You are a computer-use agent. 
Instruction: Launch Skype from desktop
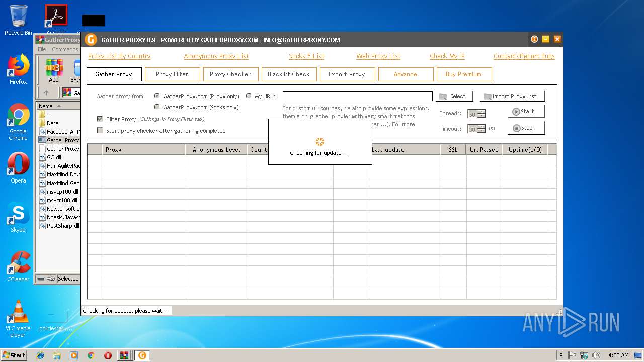[18, 217]
